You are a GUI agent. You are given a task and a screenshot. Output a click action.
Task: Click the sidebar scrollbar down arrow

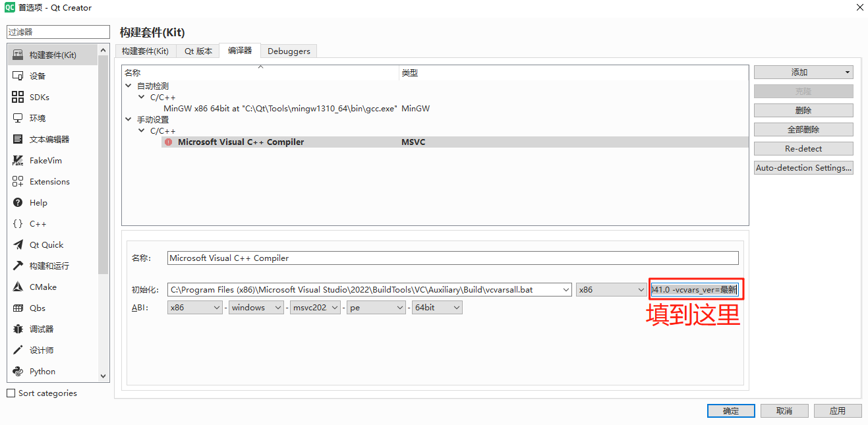pos(103,376)
